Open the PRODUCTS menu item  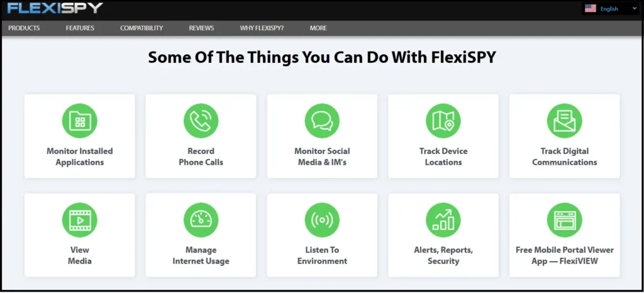click(x=24, y=28)
